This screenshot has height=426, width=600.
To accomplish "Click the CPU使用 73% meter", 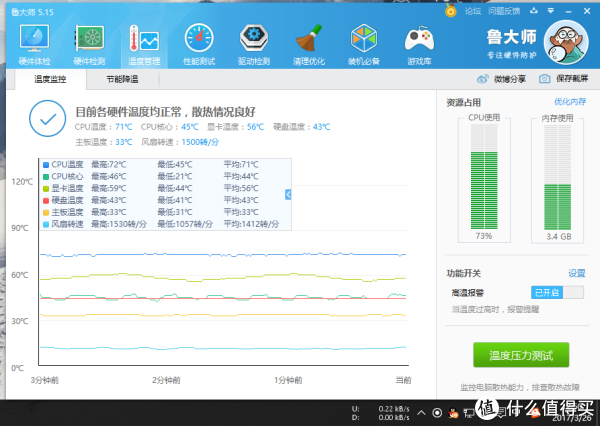I will point(484,179).
